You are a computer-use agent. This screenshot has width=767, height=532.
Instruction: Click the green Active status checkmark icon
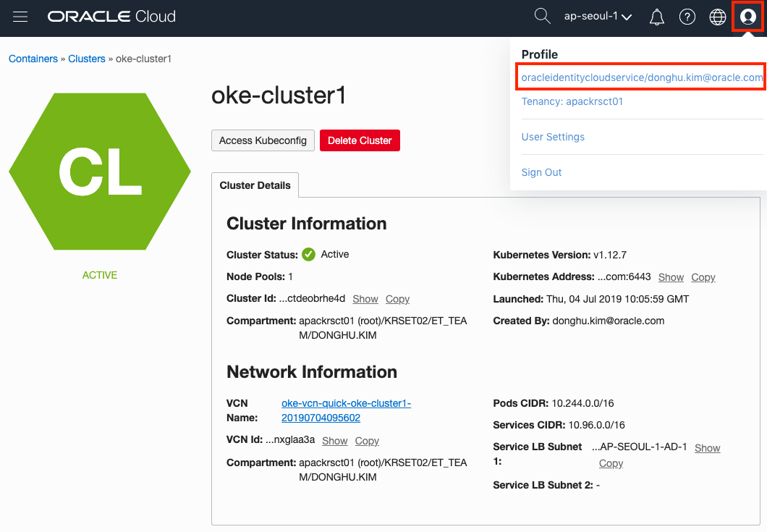(x=308, y=255)
